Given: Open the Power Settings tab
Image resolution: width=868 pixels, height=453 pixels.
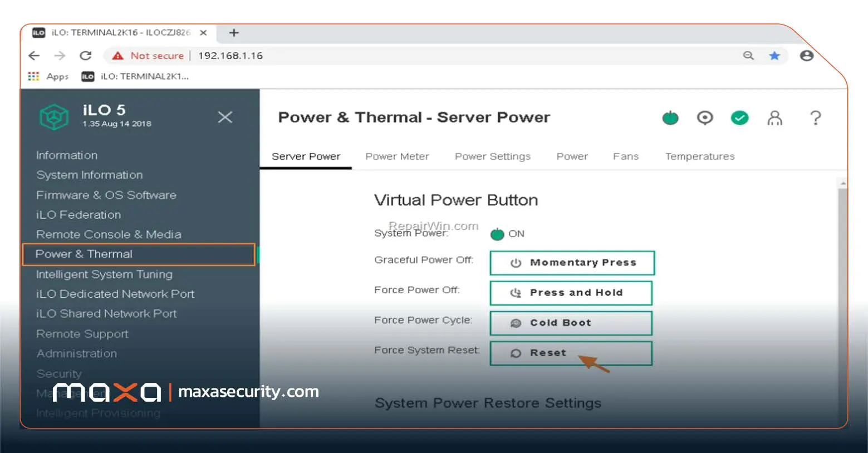Looking at the screenshot, I should (493, 156).
